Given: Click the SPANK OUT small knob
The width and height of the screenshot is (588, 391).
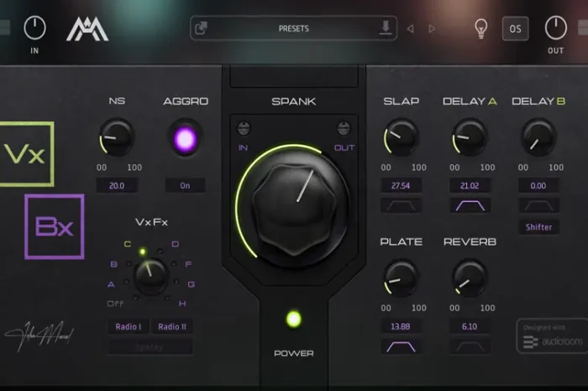Looking at the screenshot, I should pyautogui.click(x=344, y=129).
